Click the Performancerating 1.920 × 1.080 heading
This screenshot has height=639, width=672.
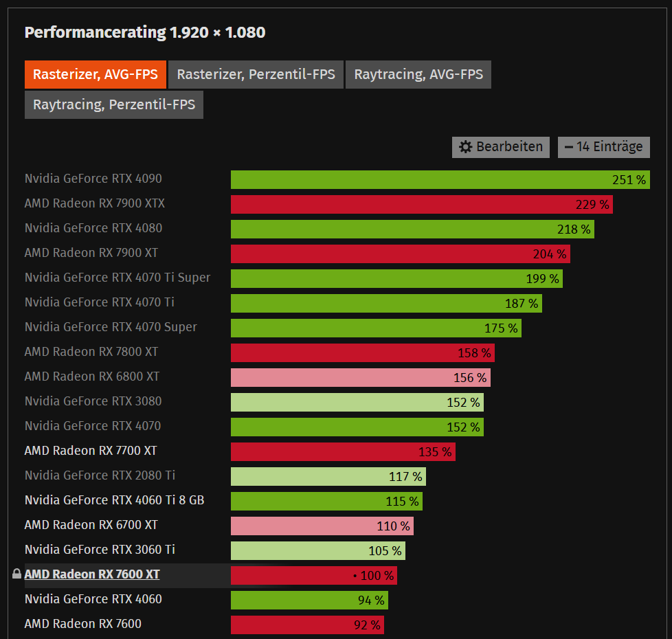click(145, 32)
